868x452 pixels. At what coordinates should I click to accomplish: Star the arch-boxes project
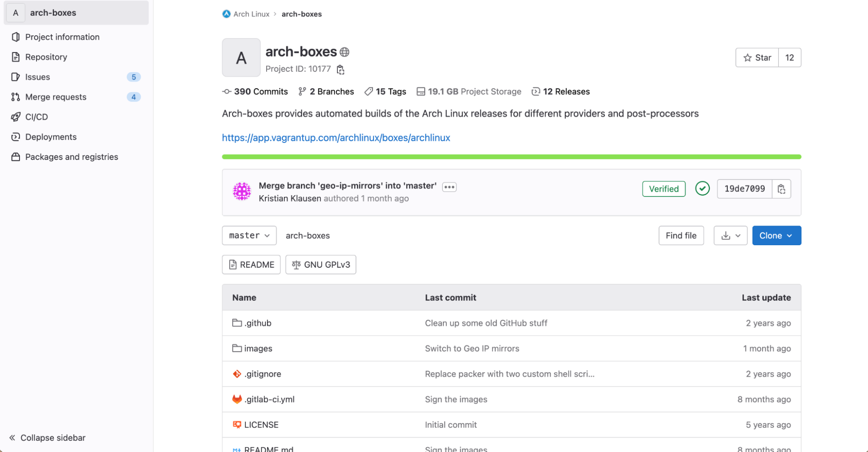pos(757,58)
